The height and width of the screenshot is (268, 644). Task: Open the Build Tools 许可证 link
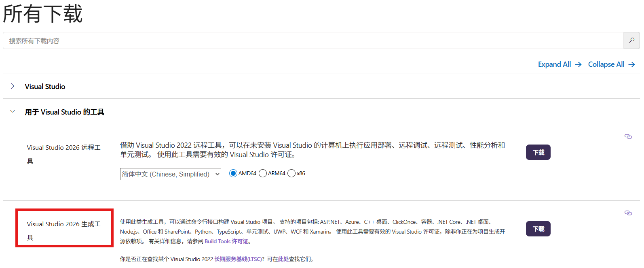[x=227, y=241]
